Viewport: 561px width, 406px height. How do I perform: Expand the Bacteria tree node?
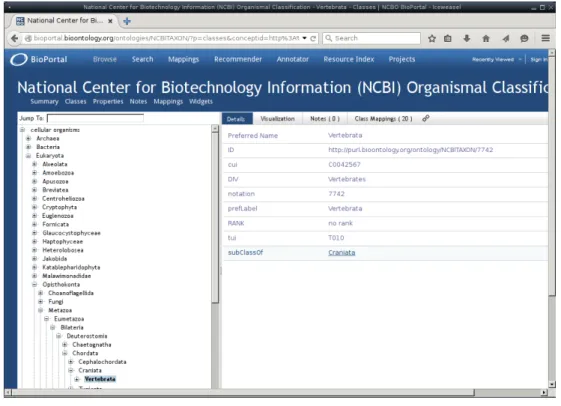(29, 147)
